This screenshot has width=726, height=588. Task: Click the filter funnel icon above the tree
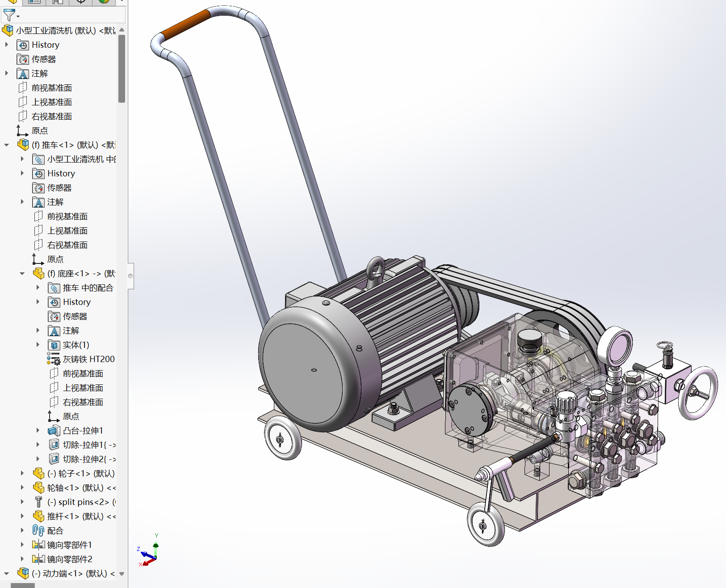tap(8, 15)
